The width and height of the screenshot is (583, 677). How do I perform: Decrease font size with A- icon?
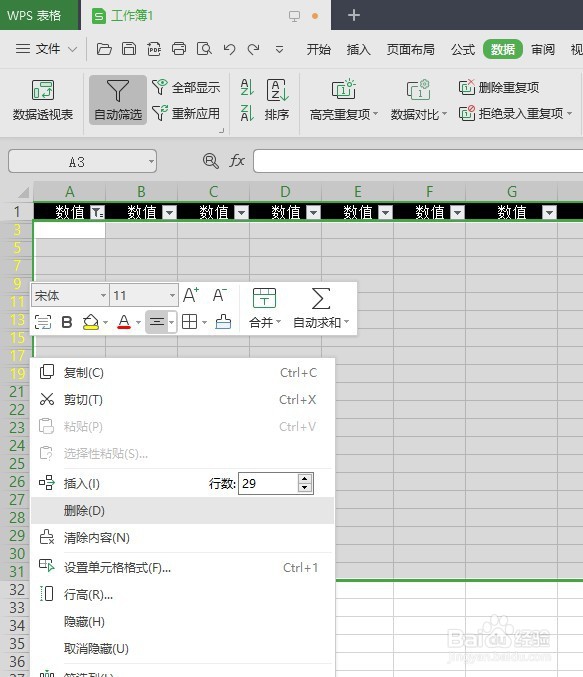pyautogui.click(x=219, y=295)
